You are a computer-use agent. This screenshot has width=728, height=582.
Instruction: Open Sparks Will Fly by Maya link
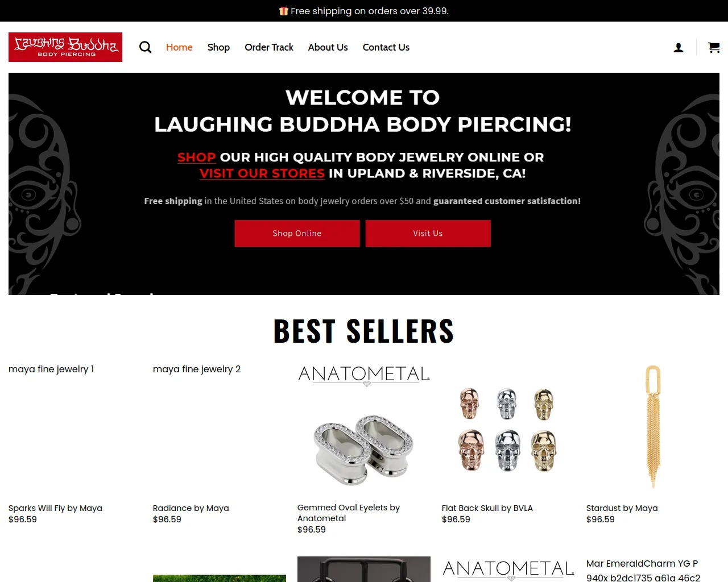pyautogui.click(x=55, y=508)
